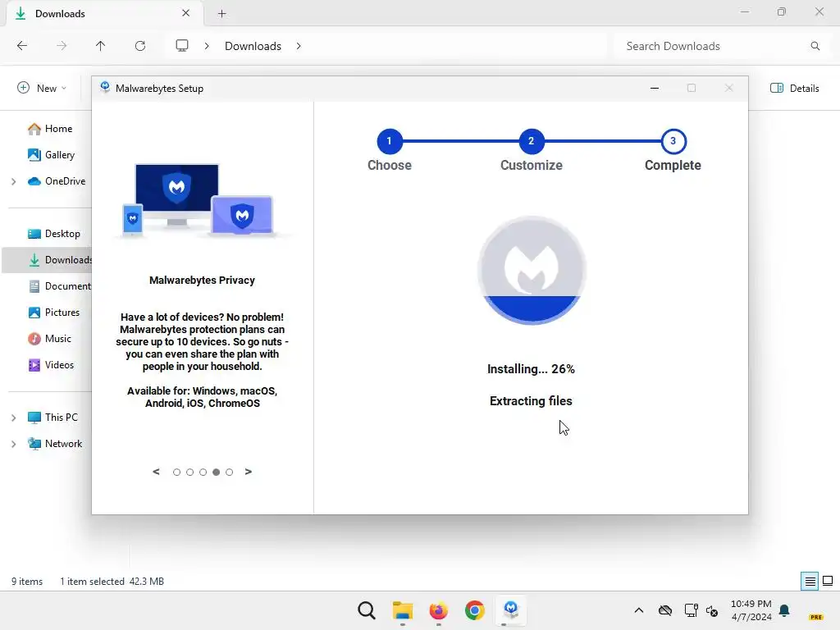Screen dimensions: 840x630
Task: Open Desktop from the sidebar
Action: click(53, 234)
